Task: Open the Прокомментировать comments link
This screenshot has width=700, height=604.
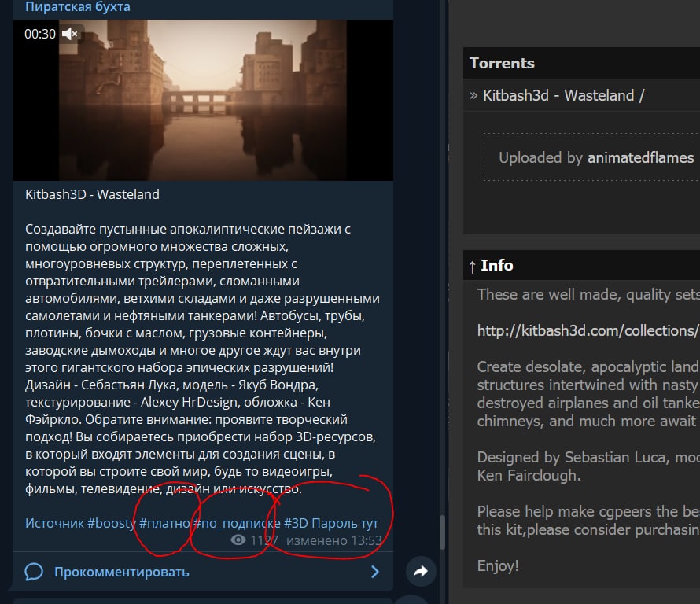Action: coord(121,572)
